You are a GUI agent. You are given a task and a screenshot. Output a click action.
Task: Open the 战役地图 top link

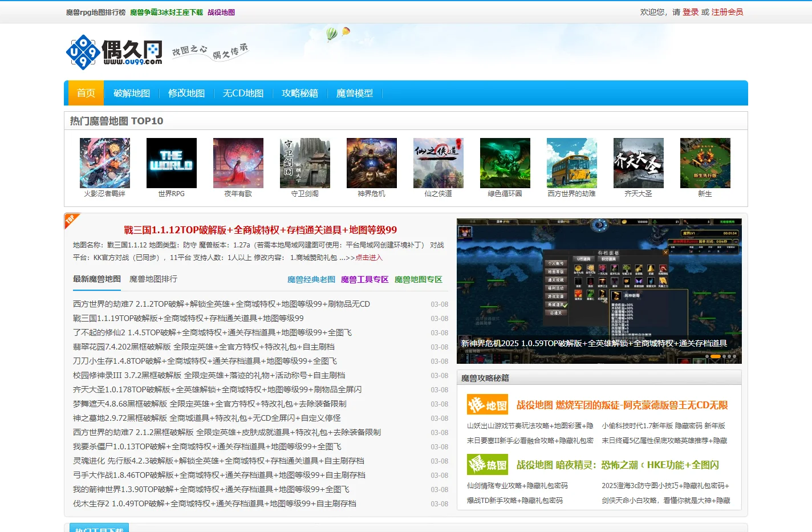click(221, 12)
